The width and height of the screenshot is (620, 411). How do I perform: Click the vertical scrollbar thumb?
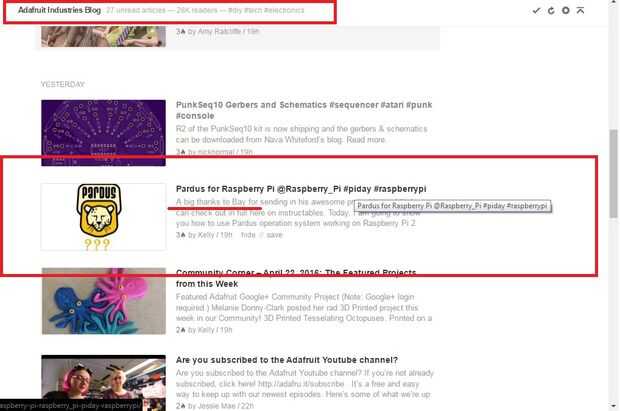[614, 174]
